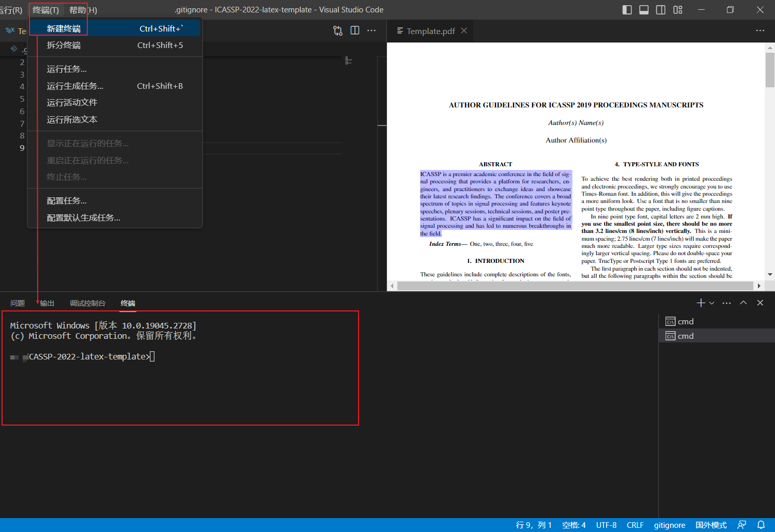
Task: Click the feedback icon in status bar
Action: [742, 525]
